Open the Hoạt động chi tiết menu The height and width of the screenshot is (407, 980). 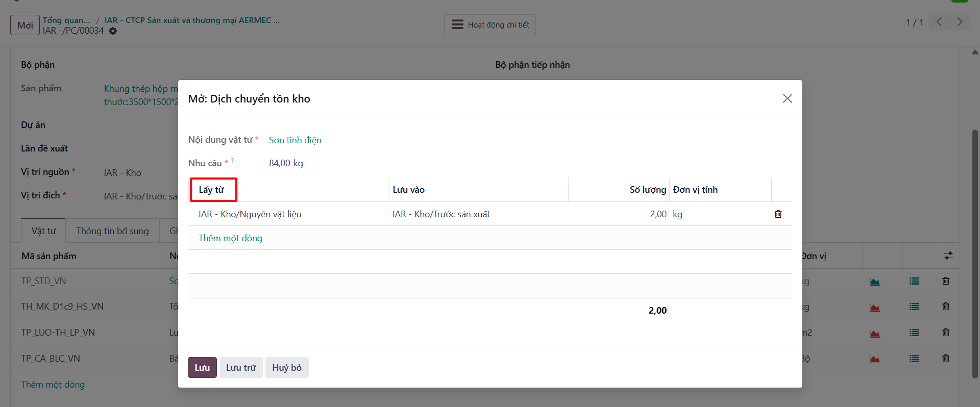pos(490,24)
